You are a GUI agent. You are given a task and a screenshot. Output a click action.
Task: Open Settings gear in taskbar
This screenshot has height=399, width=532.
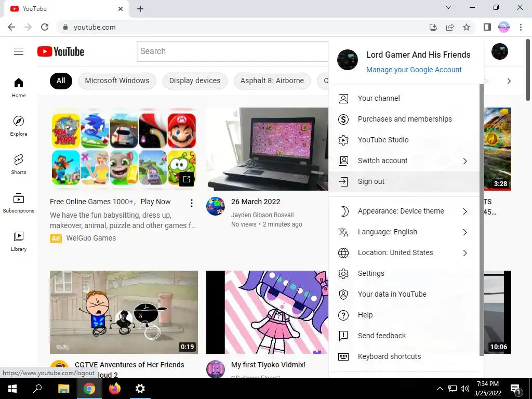point(140,389)
